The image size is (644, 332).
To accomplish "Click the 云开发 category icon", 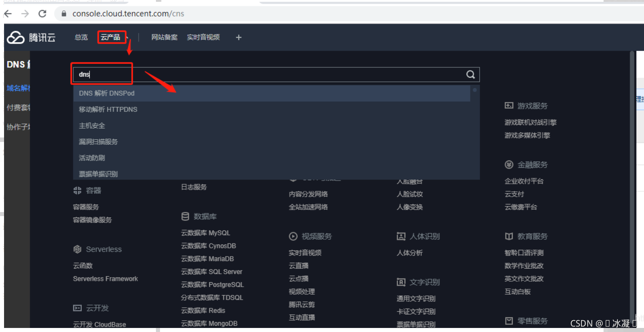I will [x=77, y=308].
